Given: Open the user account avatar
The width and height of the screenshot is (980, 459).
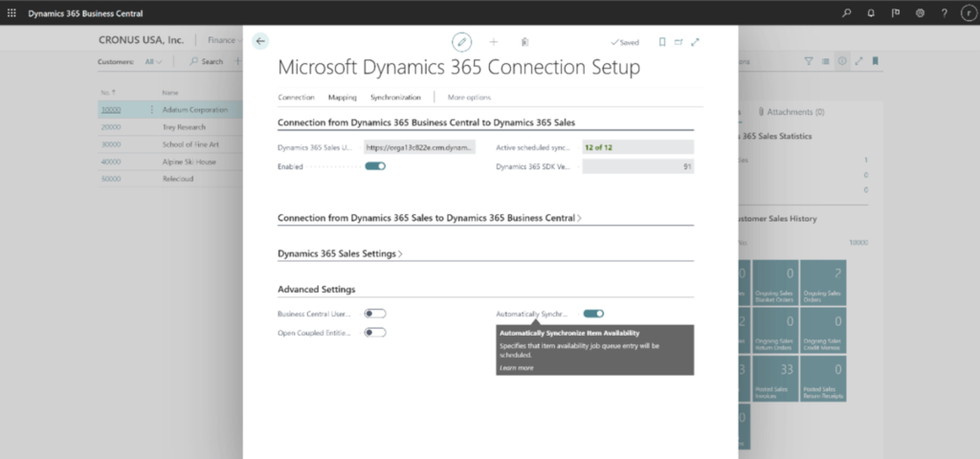Looking at the screenshot, I should [x=969, y=13].
